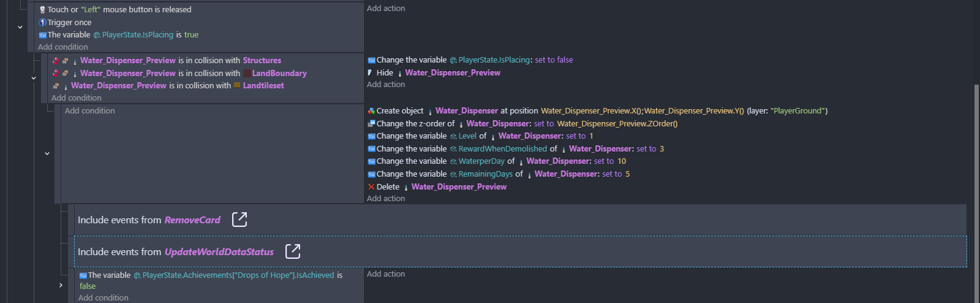Open the UpdateWorldDataStatus external events link icon

293,251
